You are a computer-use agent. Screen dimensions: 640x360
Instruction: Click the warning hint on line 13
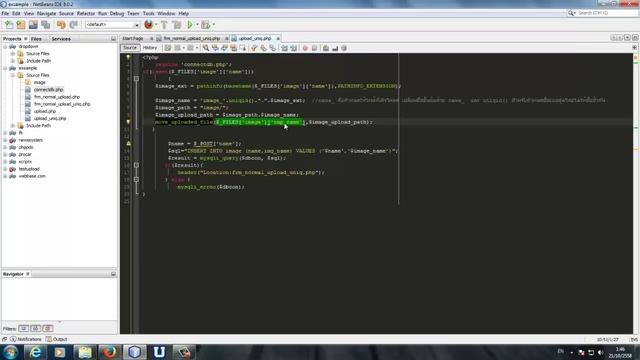(x=129, y=144)
